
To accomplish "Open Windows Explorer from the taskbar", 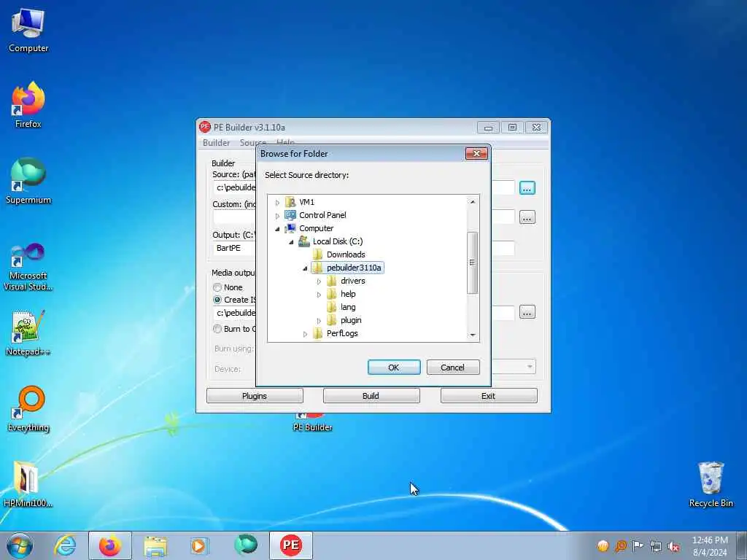I will [155, 545].
